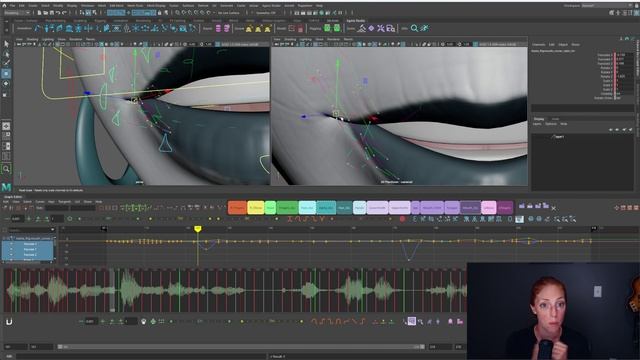This screenshot has height=360, width=640.
Task: Click the pale cyan selection set button
Action: pos(307,208)
